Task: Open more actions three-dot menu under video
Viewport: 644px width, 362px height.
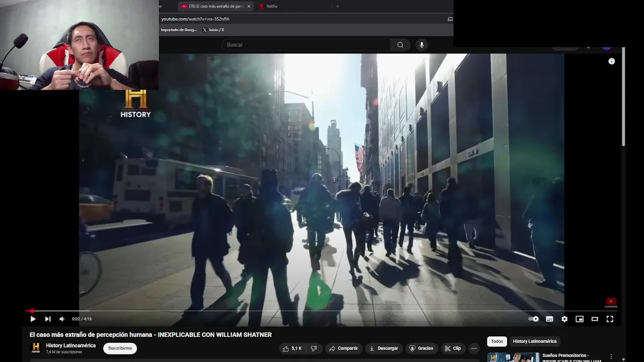Action: coord(474,348)
